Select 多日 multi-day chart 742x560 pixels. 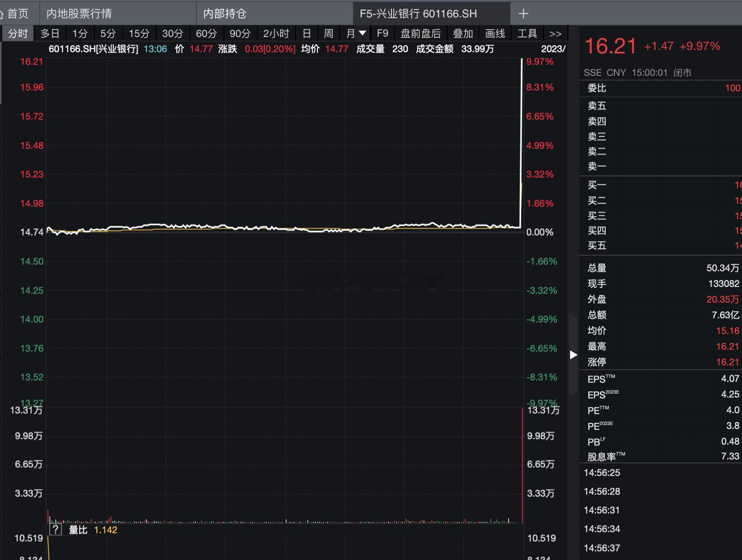point(50,34)
